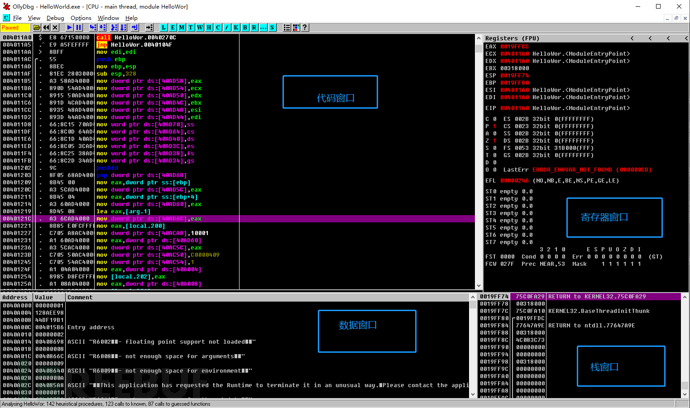The height and width of the screenshot is (408, 690).
Task: Click the Trace into toolbar icon
Action: pos(114,27)
